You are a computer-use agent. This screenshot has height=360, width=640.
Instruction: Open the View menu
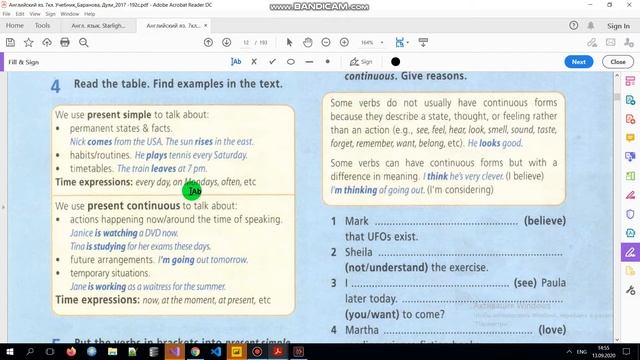[x=35, y=14]
